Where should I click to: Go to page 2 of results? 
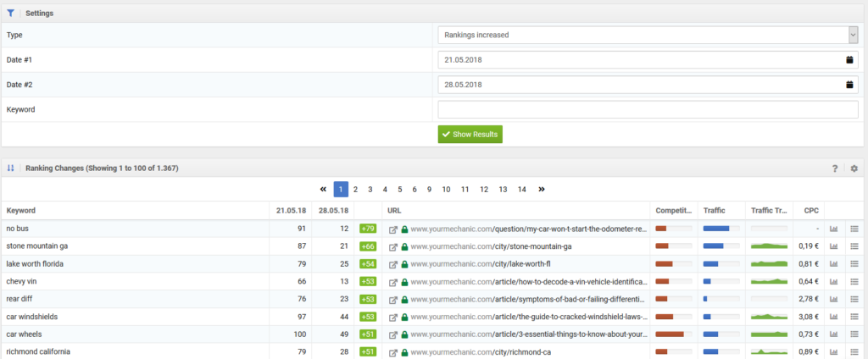click(x=356, y=189)
